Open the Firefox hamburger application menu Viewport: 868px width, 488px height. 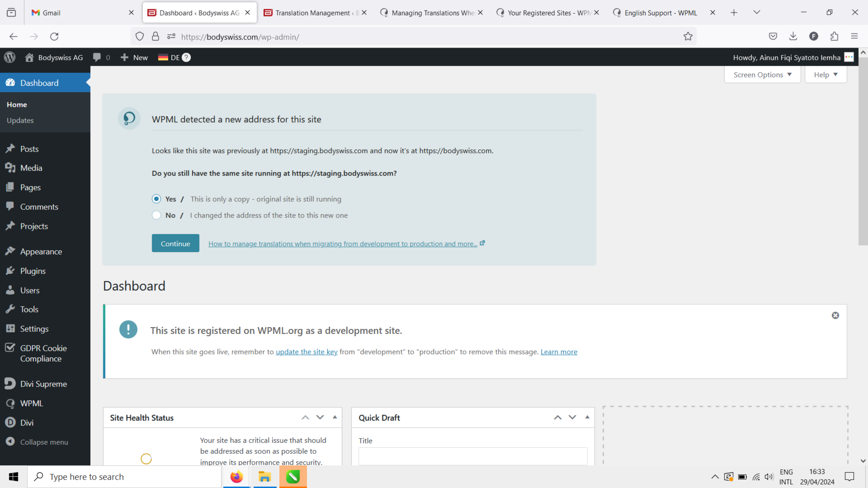(854, 36)
